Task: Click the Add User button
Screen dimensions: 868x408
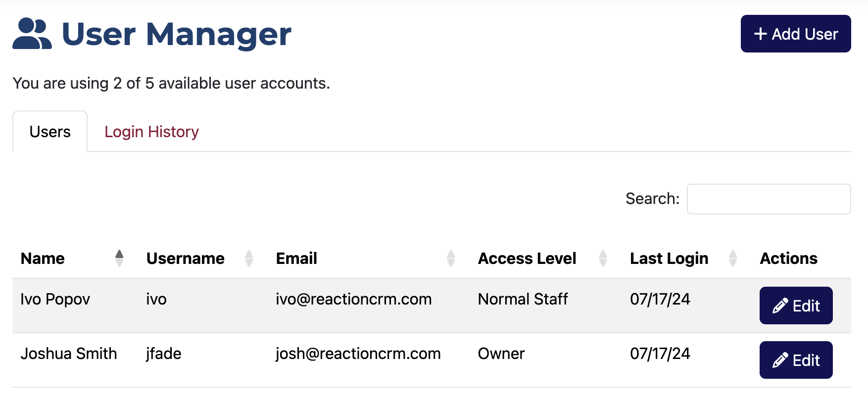Action: point(796,34)
